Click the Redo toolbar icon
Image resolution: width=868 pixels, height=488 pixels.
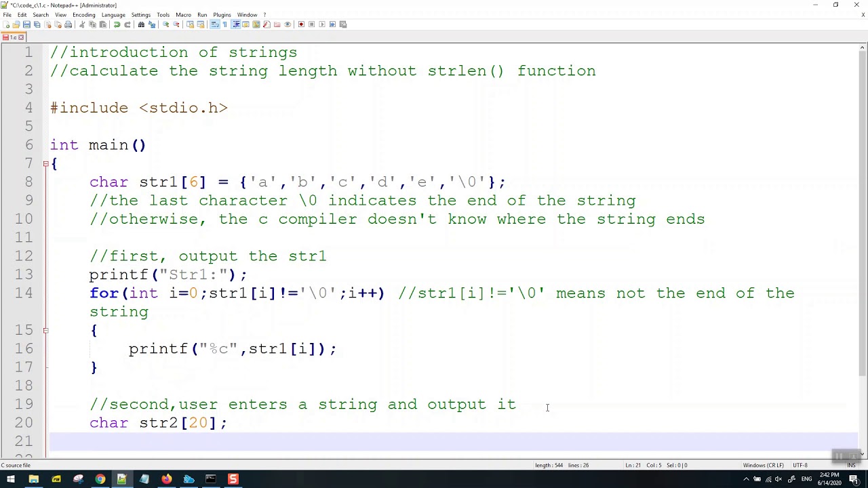(127, 24)
